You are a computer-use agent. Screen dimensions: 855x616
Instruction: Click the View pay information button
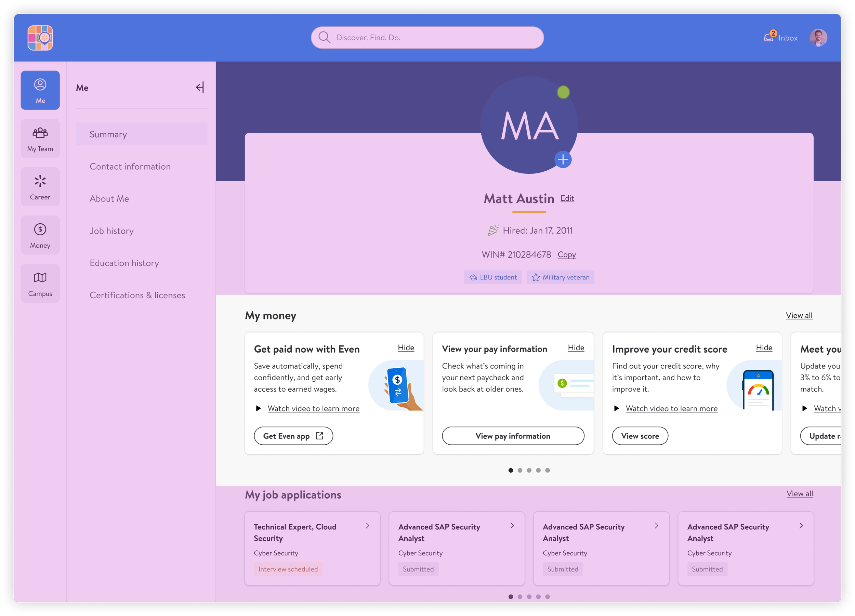click(x=513, y=436)
